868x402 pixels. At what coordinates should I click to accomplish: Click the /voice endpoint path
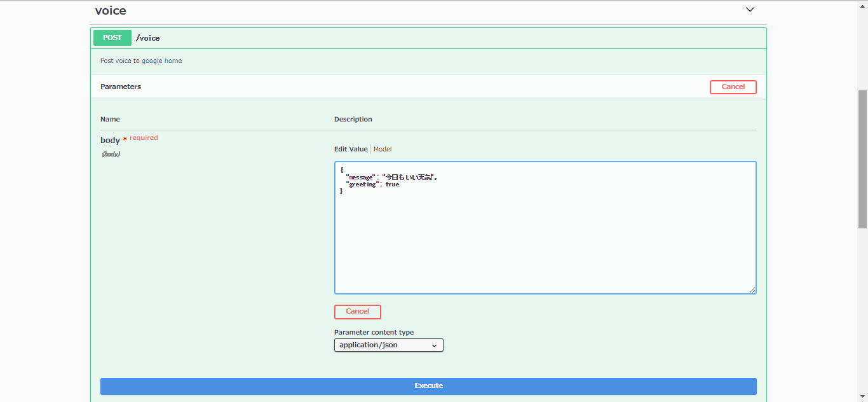147,38
